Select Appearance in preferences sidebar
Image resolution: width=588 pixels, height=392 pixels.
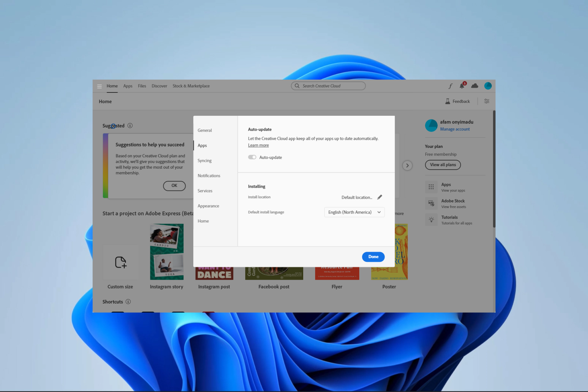pyautogui.click(x=208, y=206)
